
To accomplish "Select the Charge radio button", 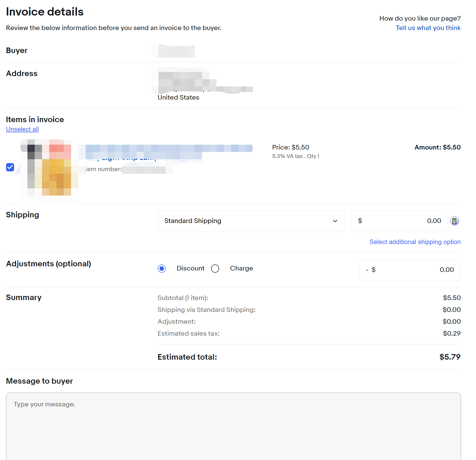I will 215,268.
